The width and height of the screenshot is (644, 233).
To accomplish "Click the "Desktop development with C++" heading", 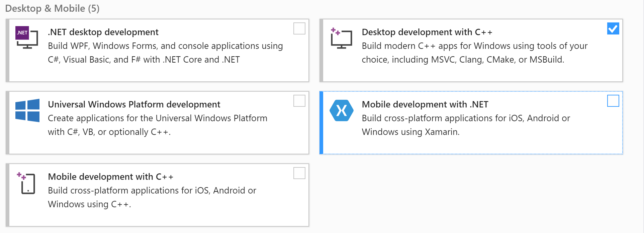I will [x=427, y=32].
